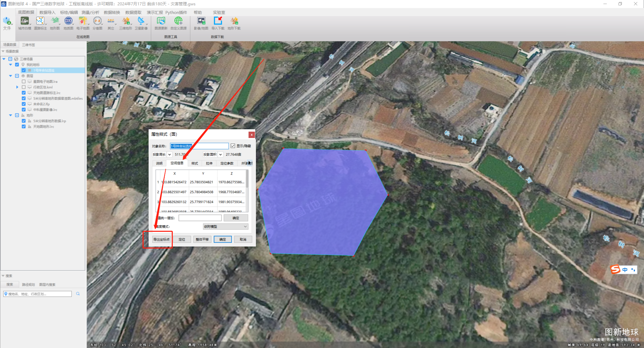Switch to the 测量/分析 ribbon tab

click(91, 12)
